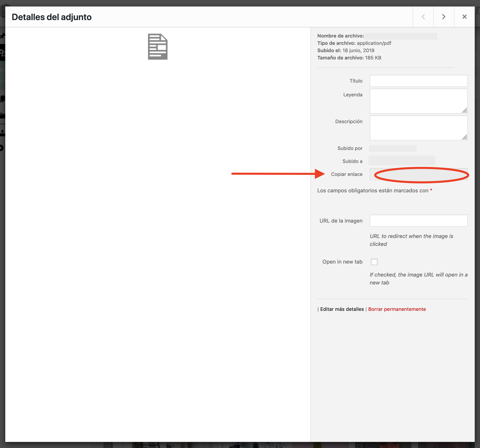The image size is (480, 448).
Task: Enable the Open in new tab checkbox
Action: (x=374, y=262)
